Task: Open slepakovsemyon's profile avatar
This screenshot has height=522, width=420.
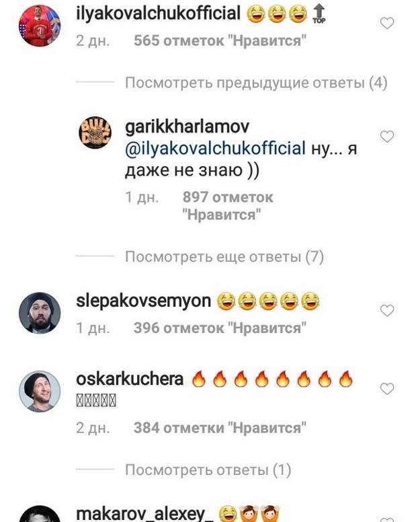Action: (40, 313)
